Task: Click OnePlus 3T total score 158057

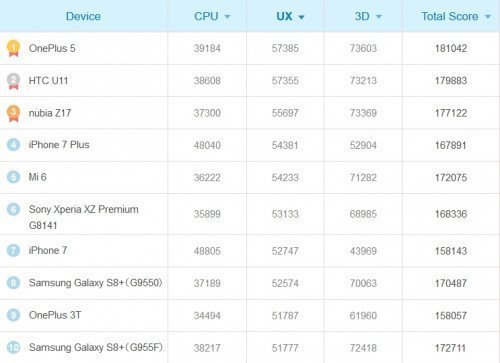Action: (451, 315)
